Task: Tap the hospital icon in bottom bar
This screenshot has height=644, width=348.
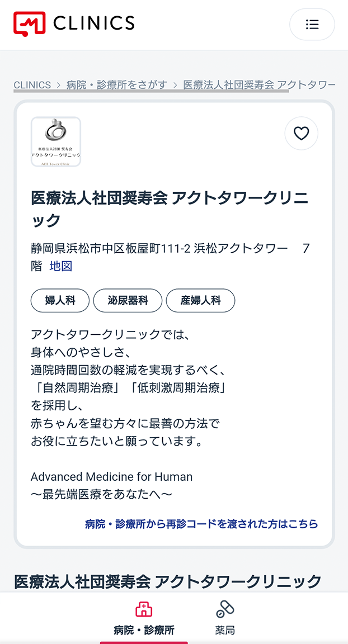Action: point(144,609)
